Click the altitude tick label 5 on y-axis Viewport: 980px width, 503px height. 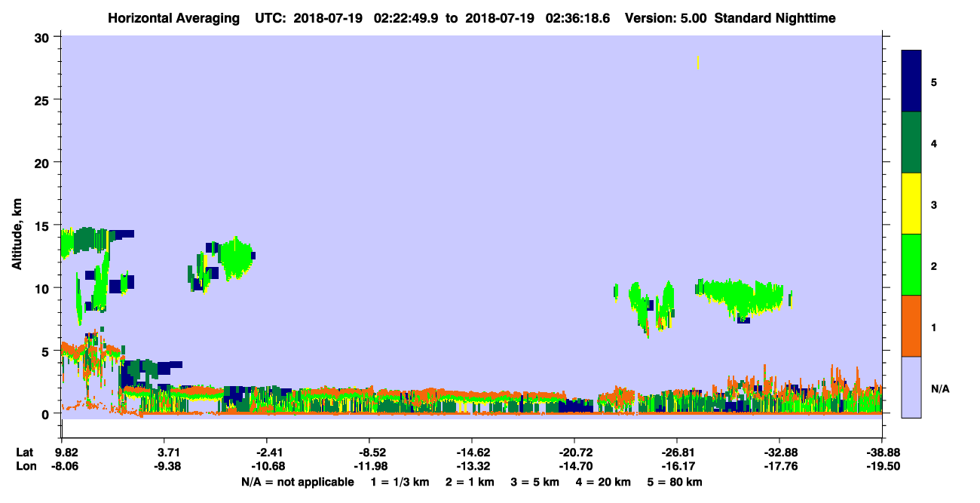(47, 351)
